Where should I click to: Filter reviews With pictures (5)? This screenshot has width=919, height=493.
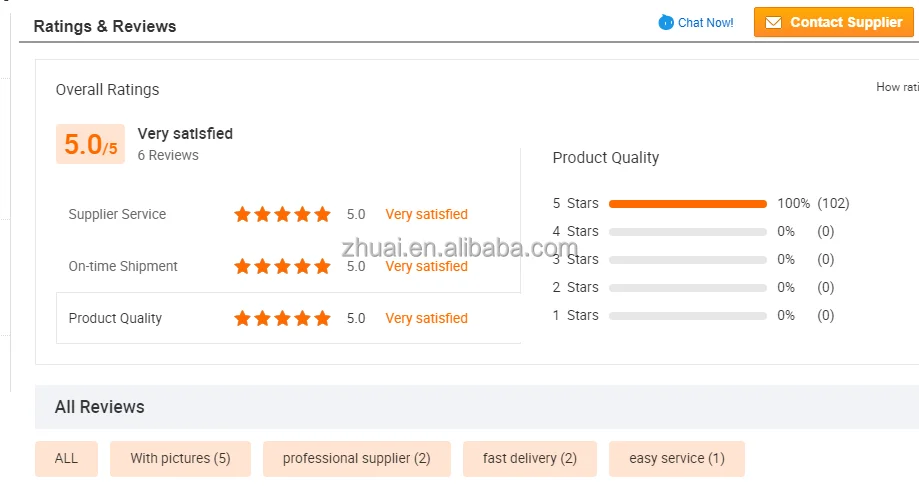(180, 458)
